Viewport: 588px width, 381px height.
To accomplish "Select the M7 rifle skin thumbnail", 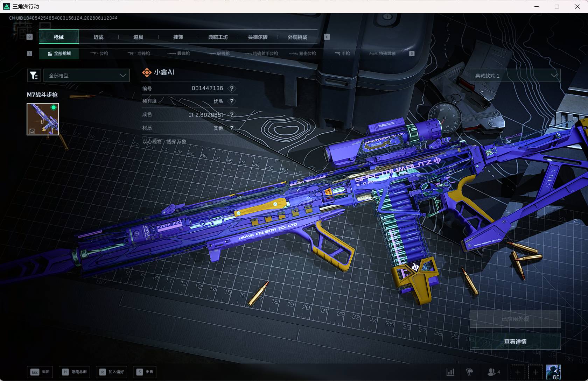I will point(43,119).
